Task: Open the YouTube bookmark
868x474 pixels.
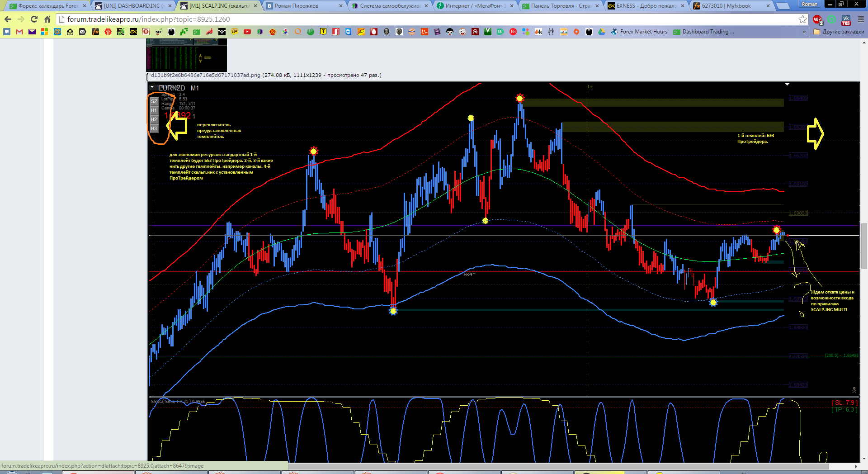Action: coord(247,32)
